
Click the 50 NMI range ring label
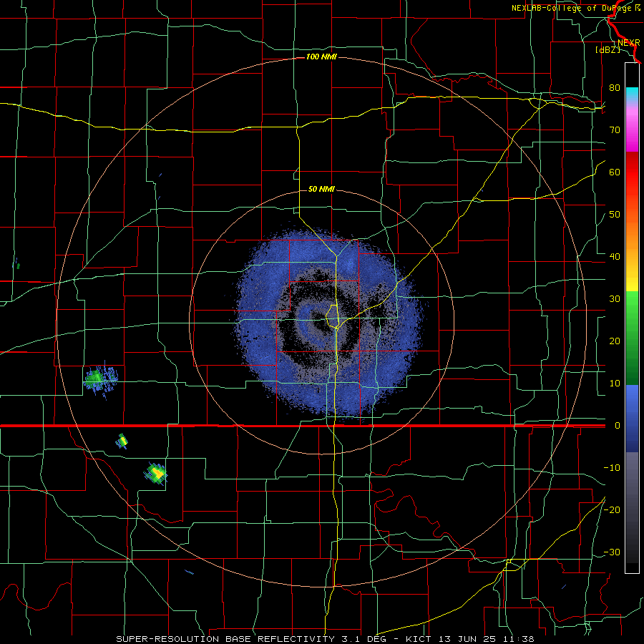click(321, 190)
